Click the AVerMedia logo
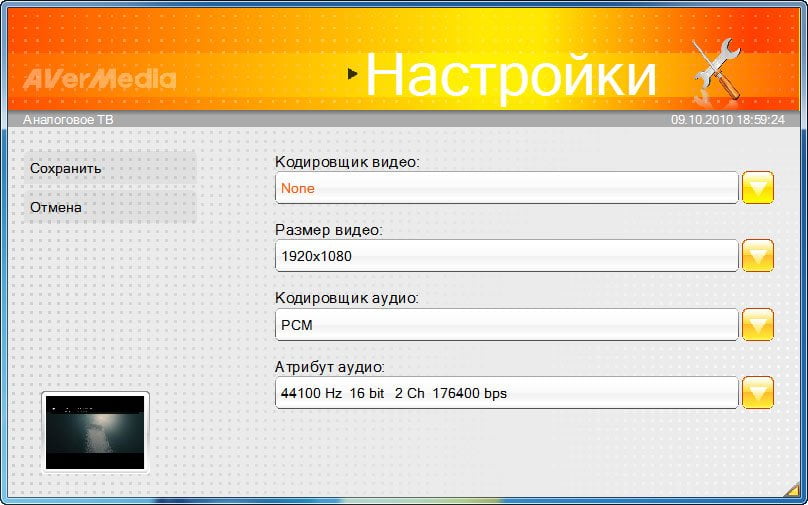Screen dimensions: 808x505 (99, 79)
